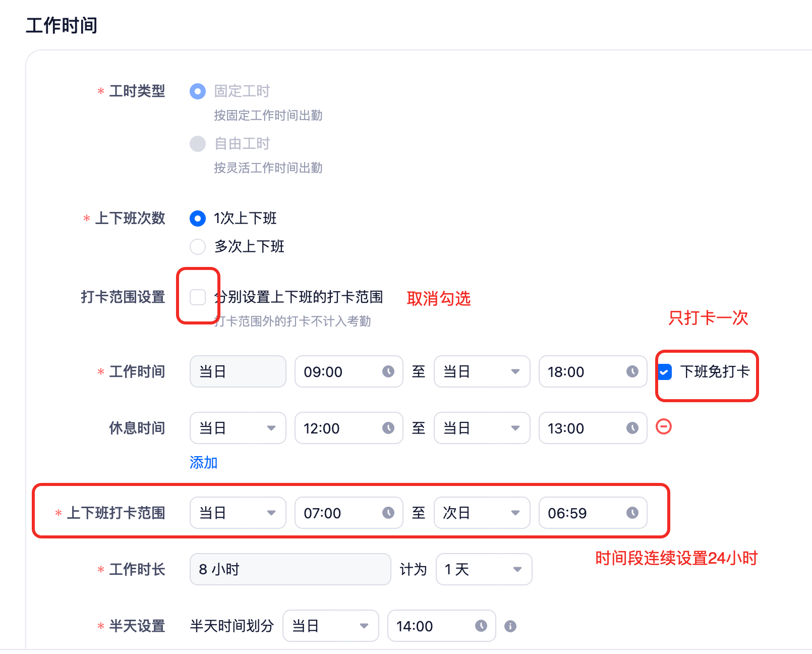This screenshot has height=654, width=812.
Task: Expand work time end-day 当日 dropdown
Action: coord(482,371)
